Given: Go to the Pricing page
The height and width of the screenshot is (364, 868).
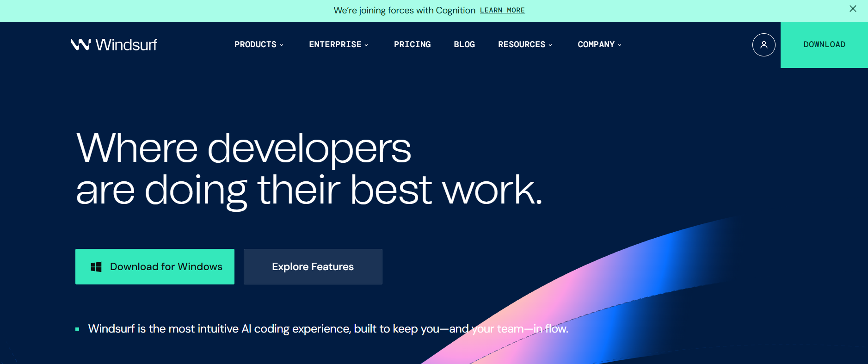Looking at the screenshot, I should pos(412,44).
